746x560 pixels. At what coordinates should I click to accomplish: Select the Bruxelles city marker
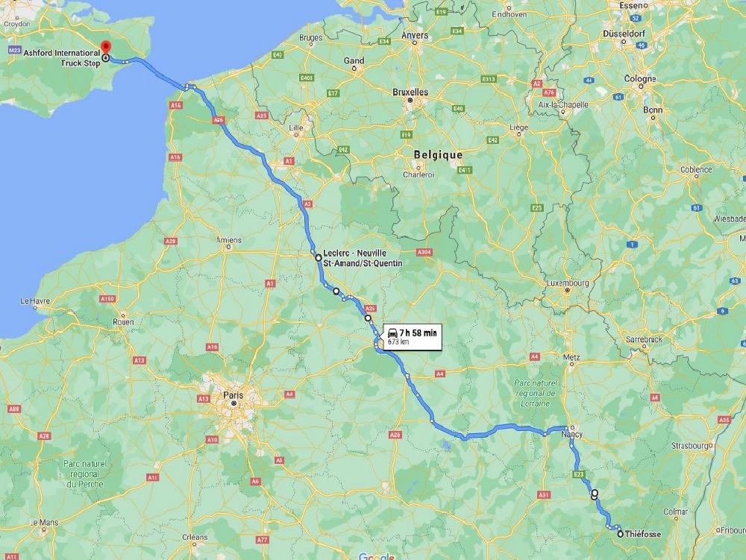[410, 101]
